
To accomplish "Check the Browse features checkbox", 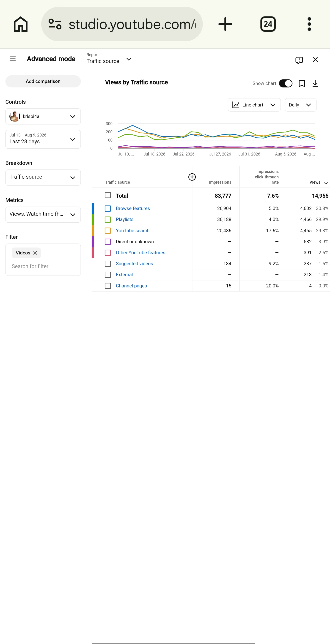I will (x=108, y=208).
